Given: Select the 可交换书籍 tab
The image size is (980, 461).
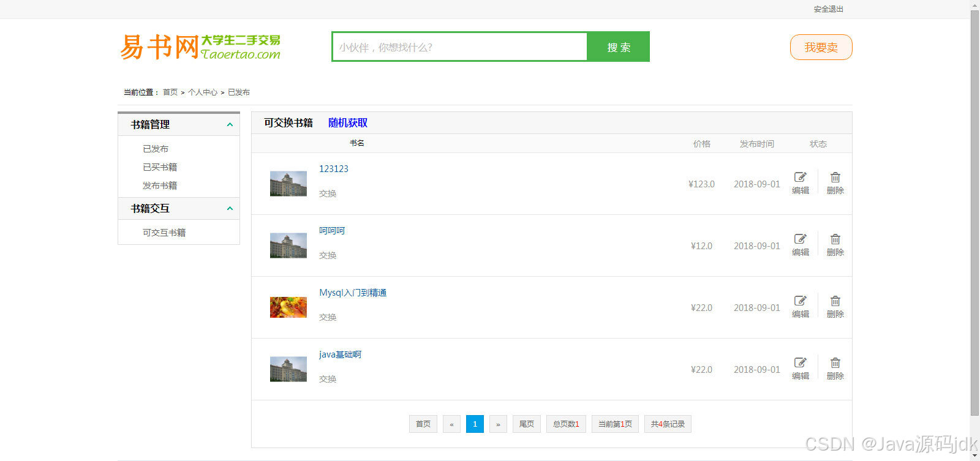Looking at the screenshot, I should (288, 122).
